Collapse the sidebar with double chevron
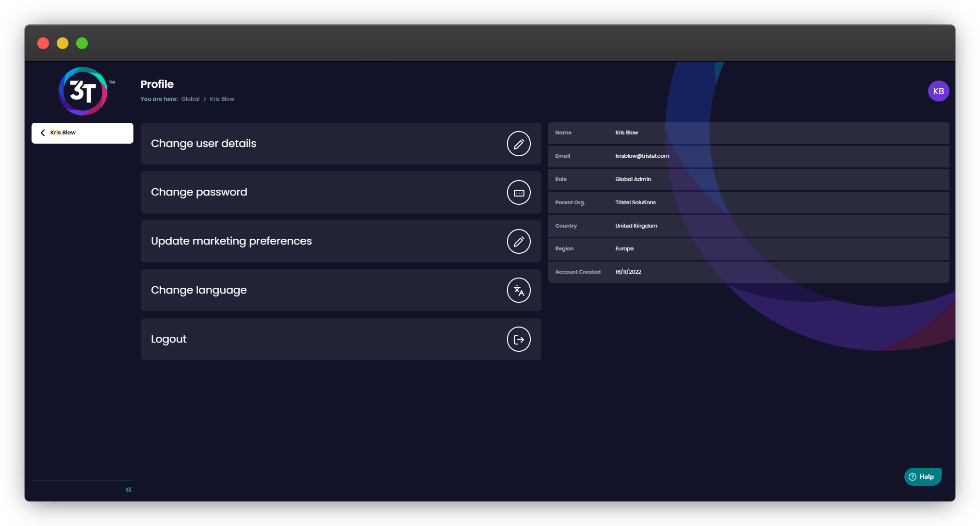980x526 pixels. click(129, 490)
